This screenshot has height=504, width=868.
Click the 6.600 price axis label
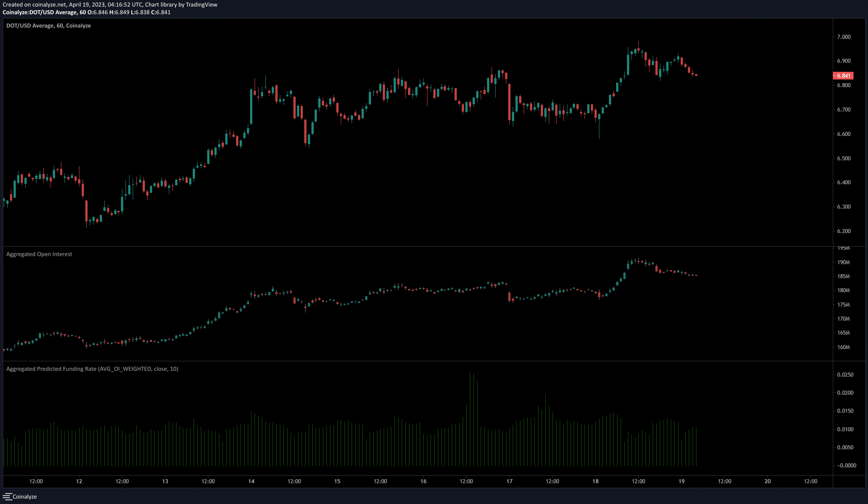pyautogui.click(x=844, y=134)
